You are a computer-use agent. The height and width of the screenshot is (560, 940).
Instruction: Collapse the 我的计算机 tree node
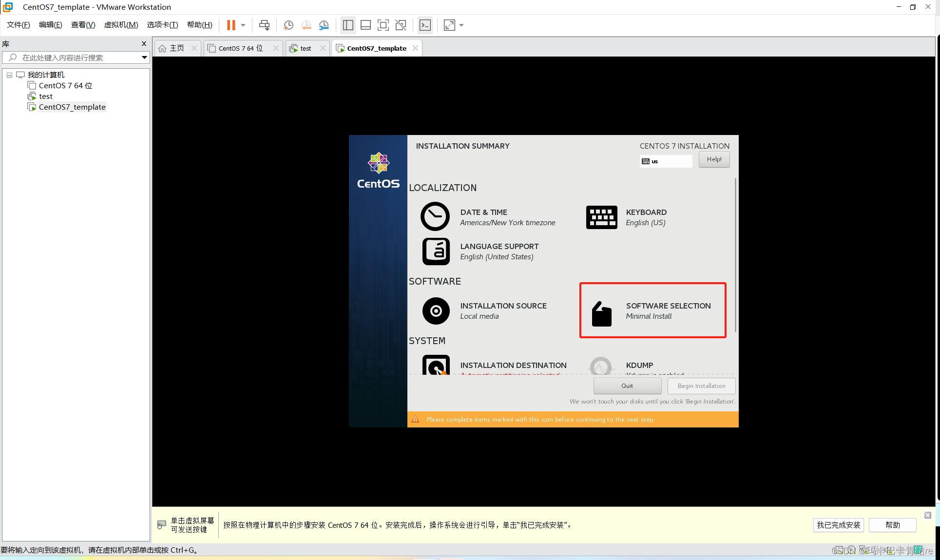click(x=9, y=75)
